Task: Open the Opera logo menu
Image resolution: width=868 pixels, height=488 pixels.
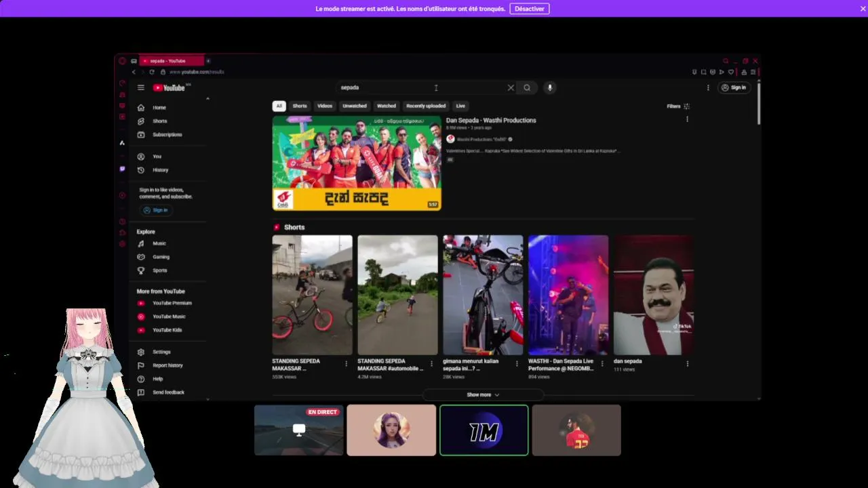Action: [x=122, y=61]
